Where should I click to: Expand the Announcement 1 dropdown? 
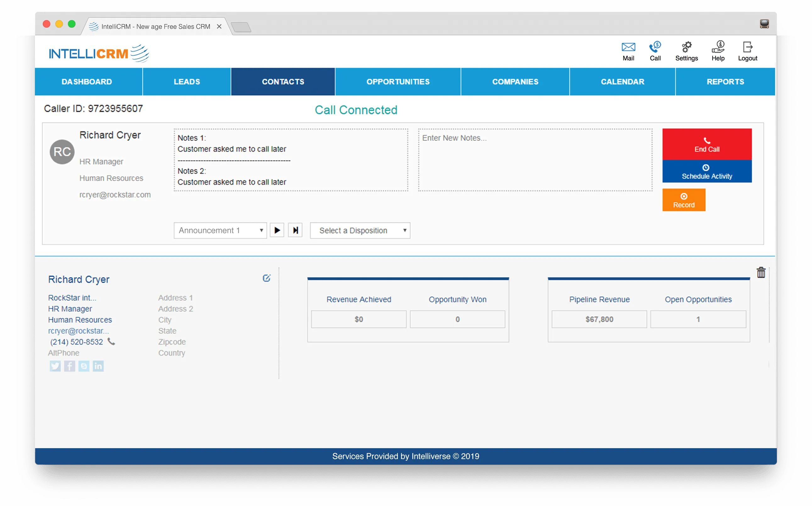point(220,231)
